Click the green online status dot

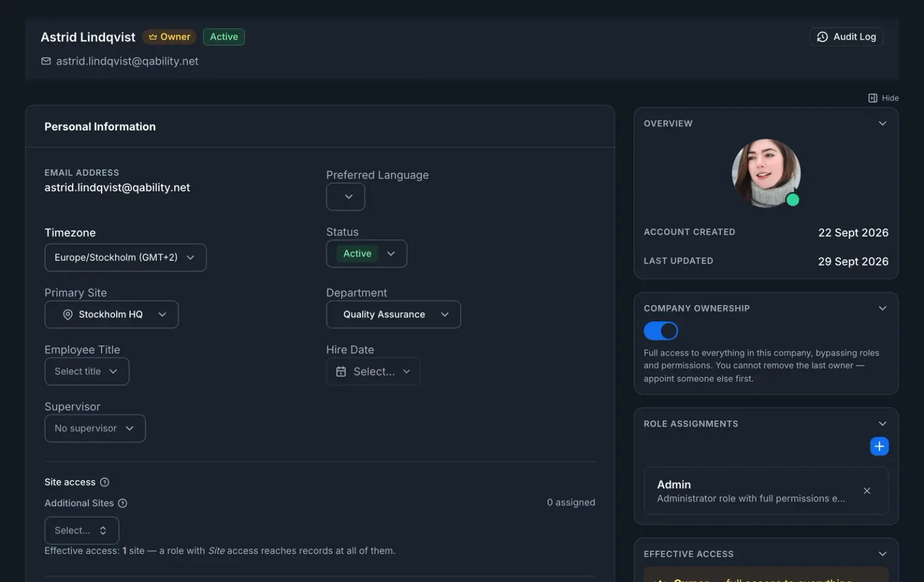[793, 200]
